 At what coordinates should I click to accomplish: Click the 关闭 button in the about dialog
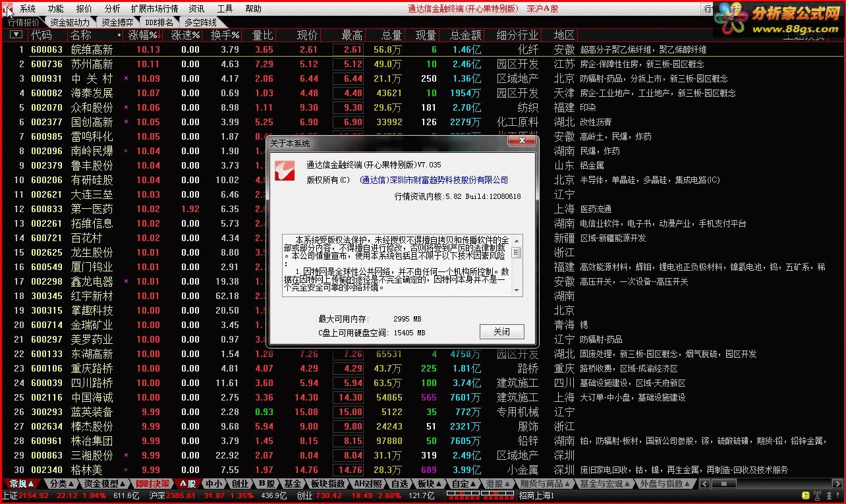tap(501, 331)
